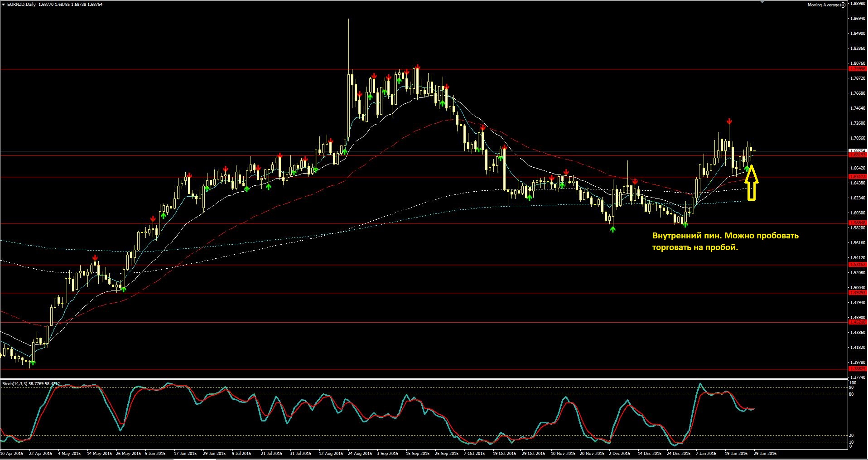Click the 1.41820 price scale label
The width and height of the screenshot is (868, 460).
coord(858,348)
